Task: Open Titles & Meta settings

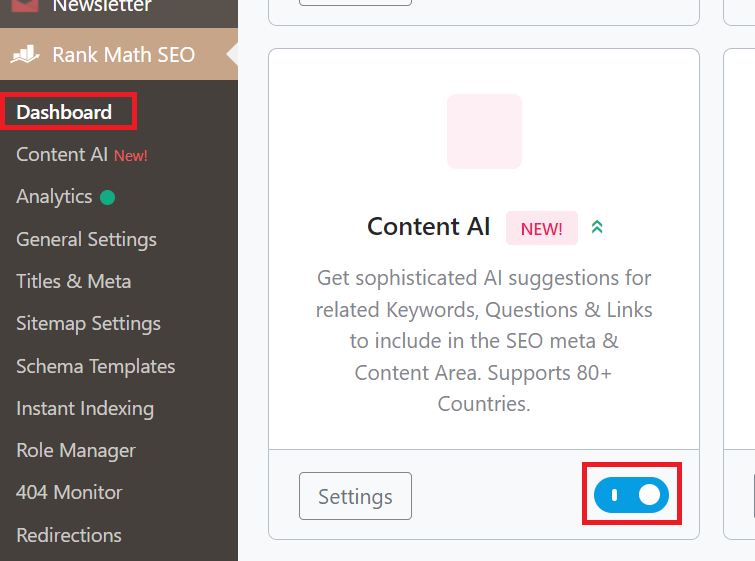Action: pyautogui.click(x=74, y=282)
